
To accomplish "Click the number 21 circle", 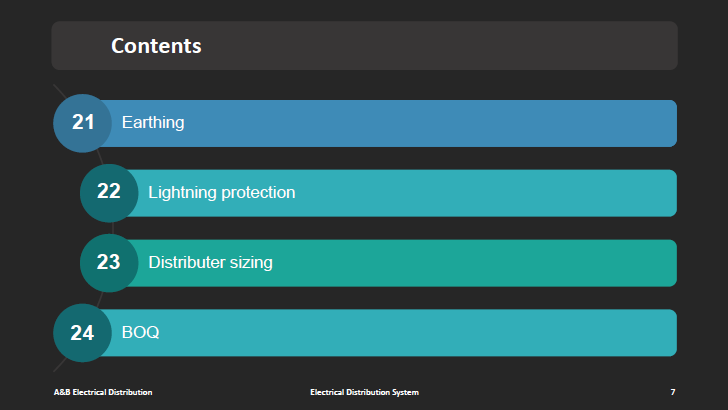I will point(82,123).
